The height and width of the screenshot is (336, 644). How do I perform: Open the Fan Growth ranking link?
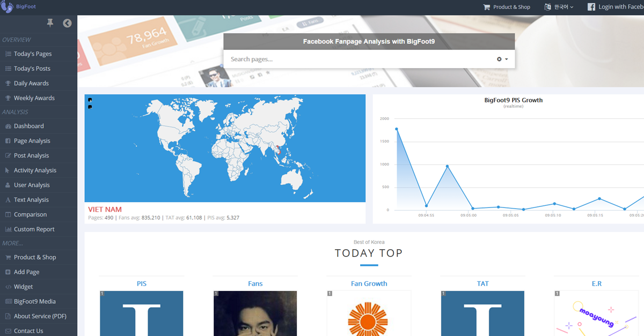369,283
